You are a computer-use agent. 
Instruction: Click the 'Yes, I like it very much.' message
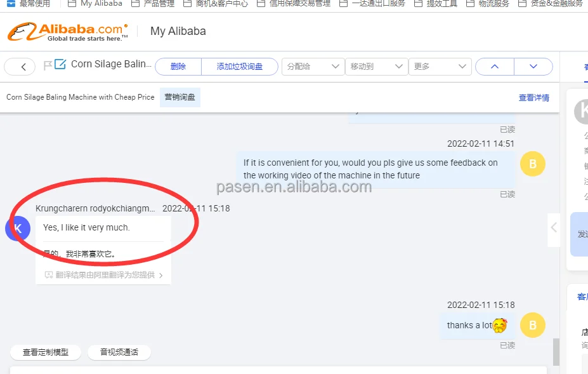pos(87,227)
